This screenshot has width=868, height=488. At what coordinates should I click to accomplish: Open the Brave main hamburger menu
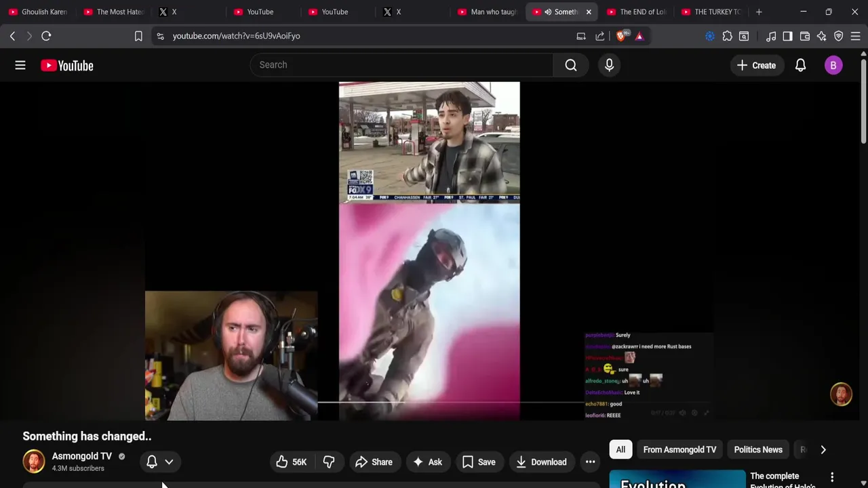(x=855, y=36)
